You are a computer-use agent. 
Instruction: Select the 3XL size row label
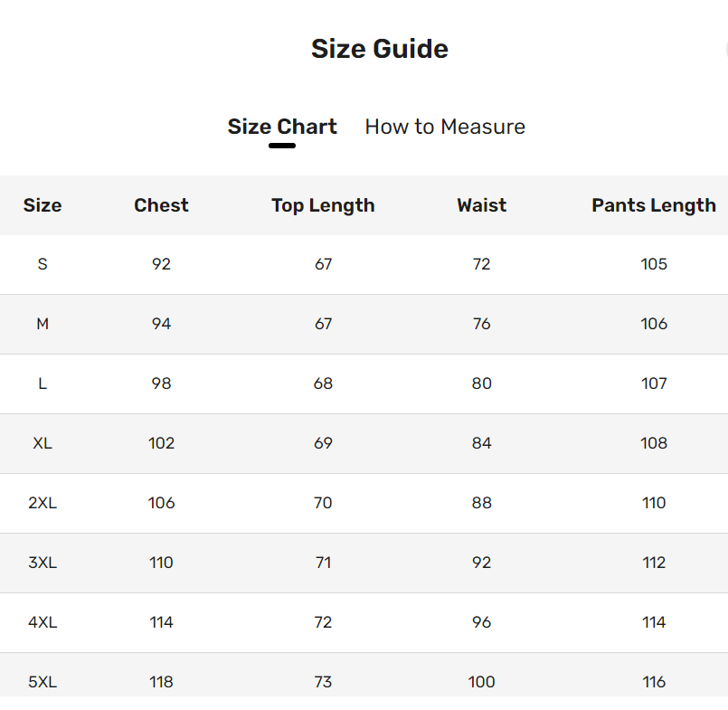click(43, 563)
